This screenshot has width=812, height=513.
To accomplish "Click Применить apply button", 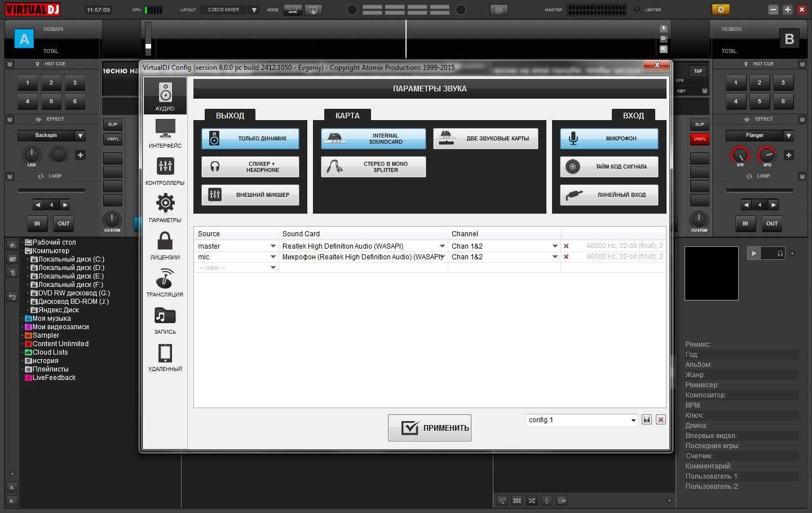I will click(430, 428).
